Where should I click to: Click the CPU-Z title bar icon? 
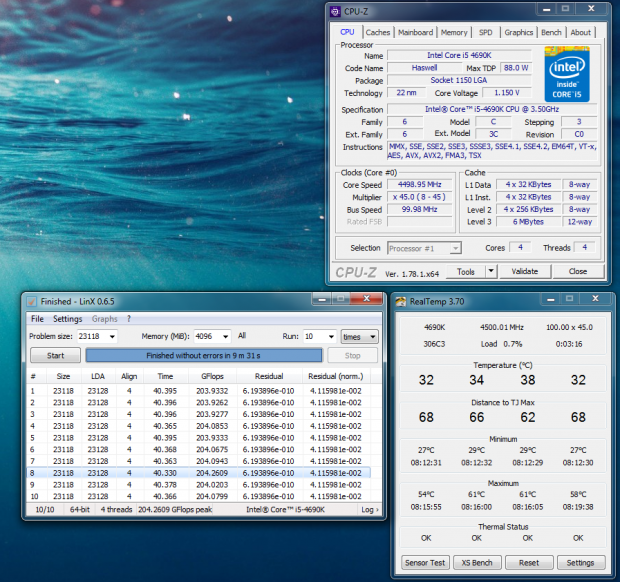coord(336,12)
